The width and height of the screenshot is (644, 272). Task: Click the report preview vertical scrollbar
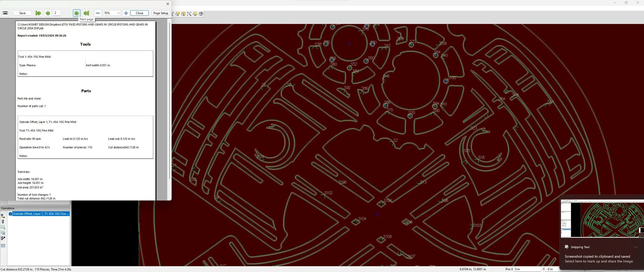coord(169,101)
